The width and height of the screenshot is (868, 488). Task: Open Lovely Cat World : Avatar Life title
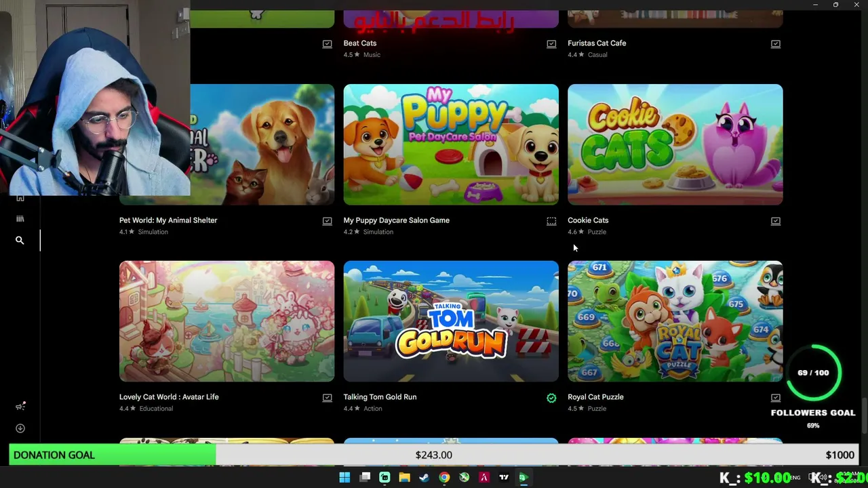tap(169, 397)
